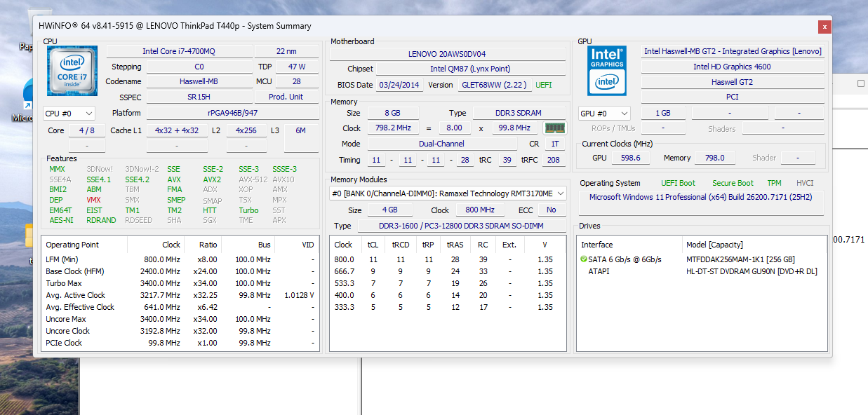Click the HVCI indicator
Viewport: 868px width, 415px height.
(805, 183)
